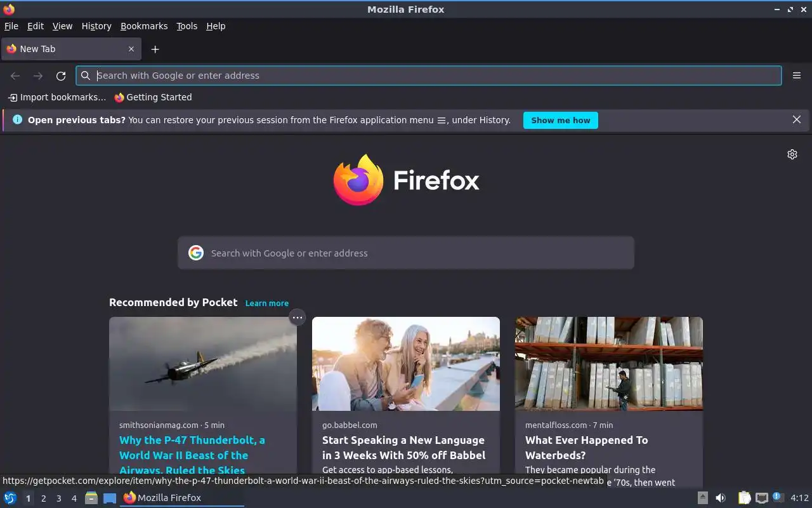Click the clipboard tray icon
This screenshot has width=812, height=508.
(x=744, y=498)
